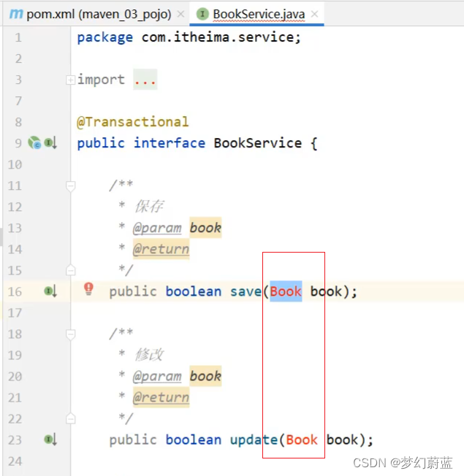Click the @param tag on line 20
The width and height of the screenshot is (464, 476).
click(157, 376)
